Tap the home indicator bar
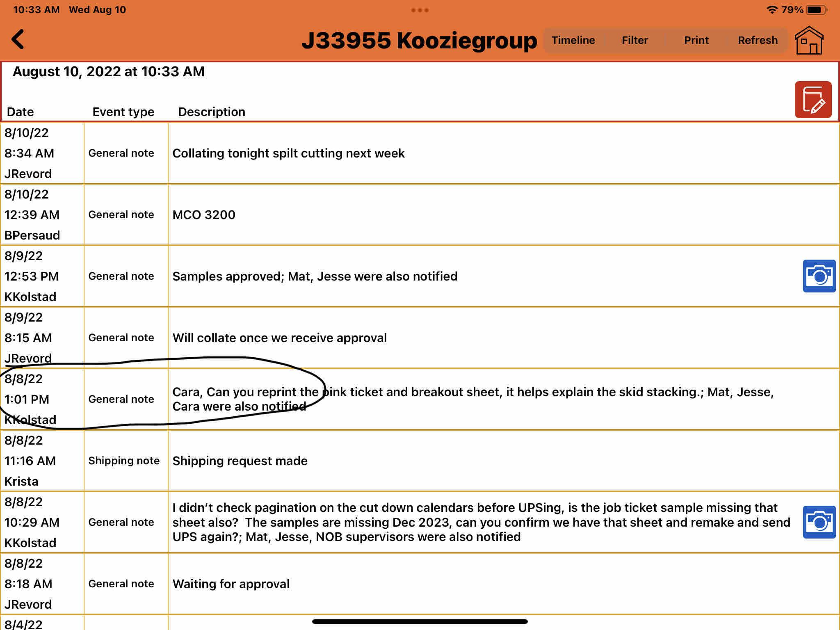 pos(420,621)
